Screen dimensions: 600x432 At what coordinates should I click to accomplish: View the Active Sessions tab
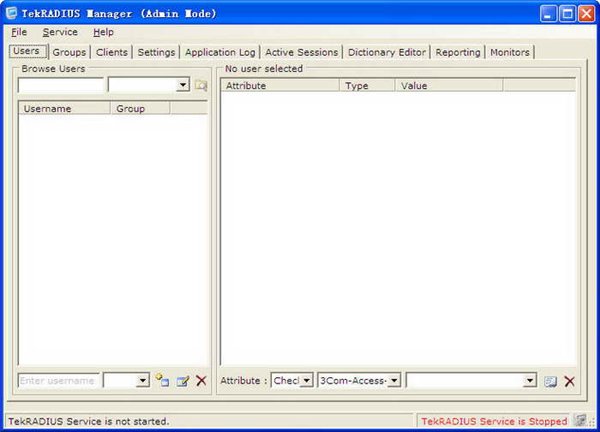tap(302, 52)
